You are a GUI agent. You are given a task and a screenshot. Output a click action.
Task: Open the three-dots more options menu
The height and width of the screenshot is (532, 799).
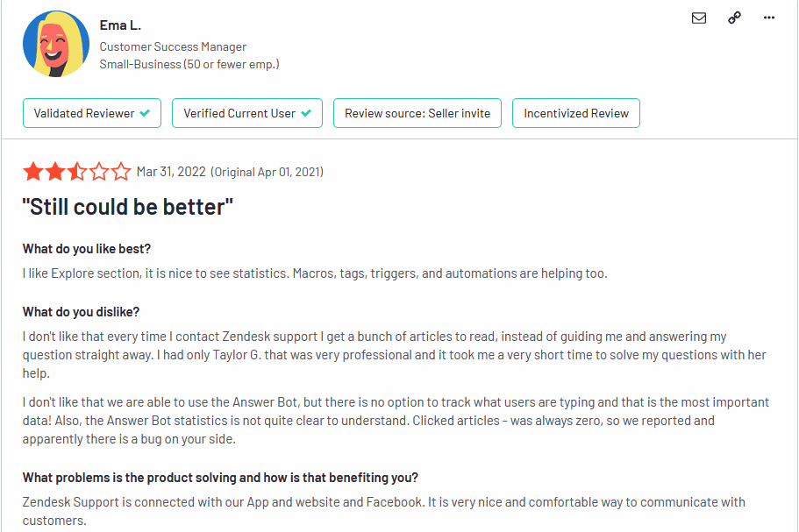coord(769,18)
